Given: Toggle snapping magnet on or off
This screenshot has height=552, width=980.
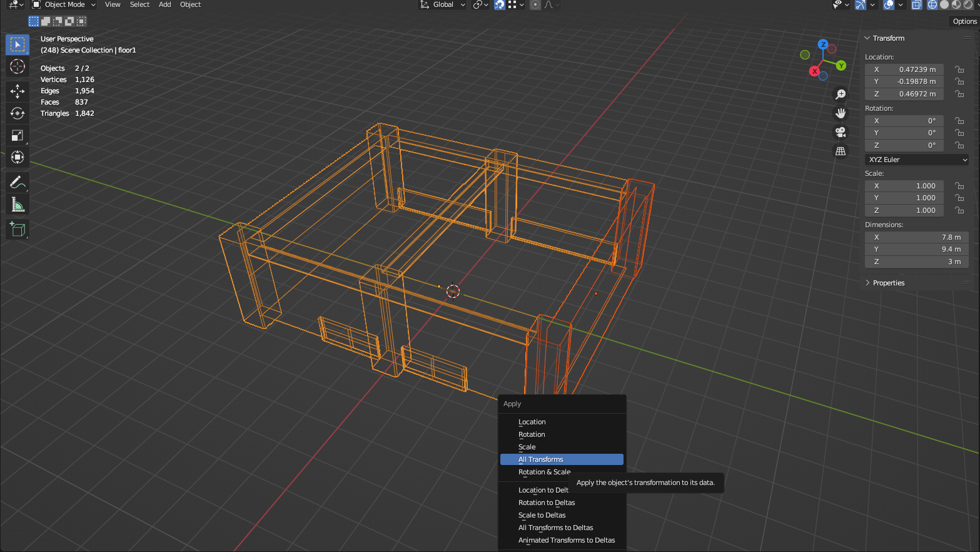Looking at the screenshot, I should [x=500, y=4].
